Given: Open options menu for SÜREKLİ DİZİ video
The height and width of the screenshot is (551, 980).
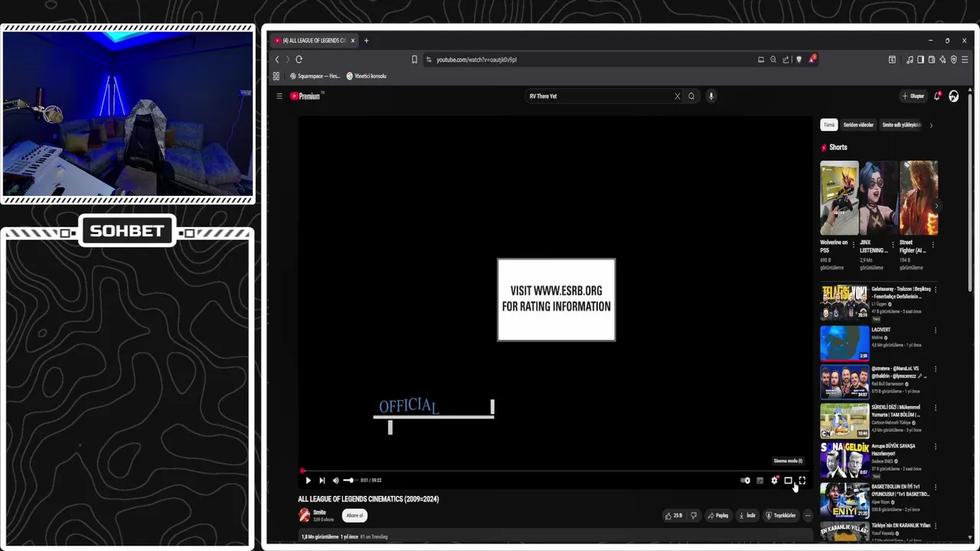Looking at the screenshot, I should point(936,407).
